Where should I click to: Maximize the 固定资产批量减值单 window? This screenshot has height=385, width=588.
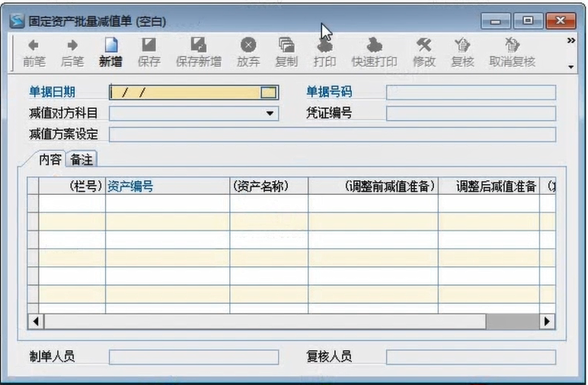[x=528, y=21]
